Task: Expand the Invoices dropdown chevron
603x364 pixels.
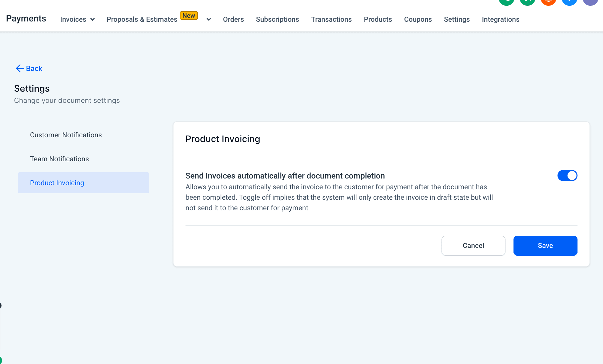Action: 92,19
